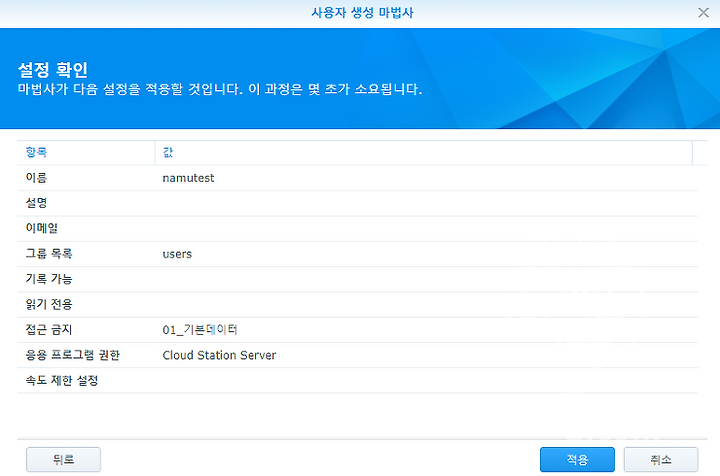This screenshot has height=476, width=720.
Task: Select the 기록 가능 row label
Action: pos(49,279)
